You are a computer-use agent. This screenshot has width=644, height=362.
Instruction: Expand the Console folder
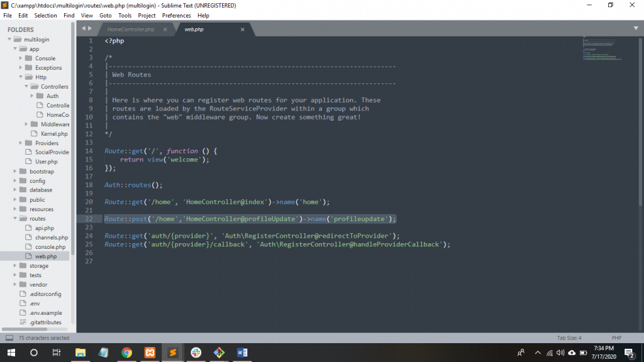(21, 58)
